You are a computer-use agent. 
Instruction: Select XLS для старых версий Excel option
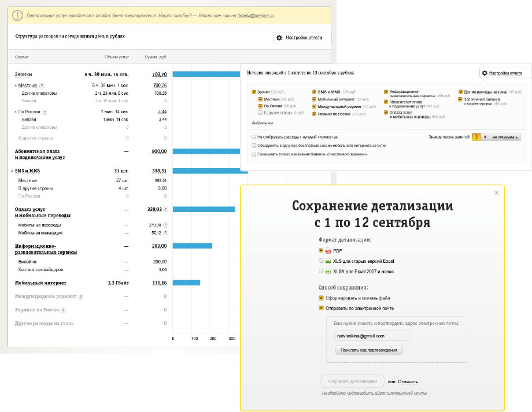[x=321, y=261]
